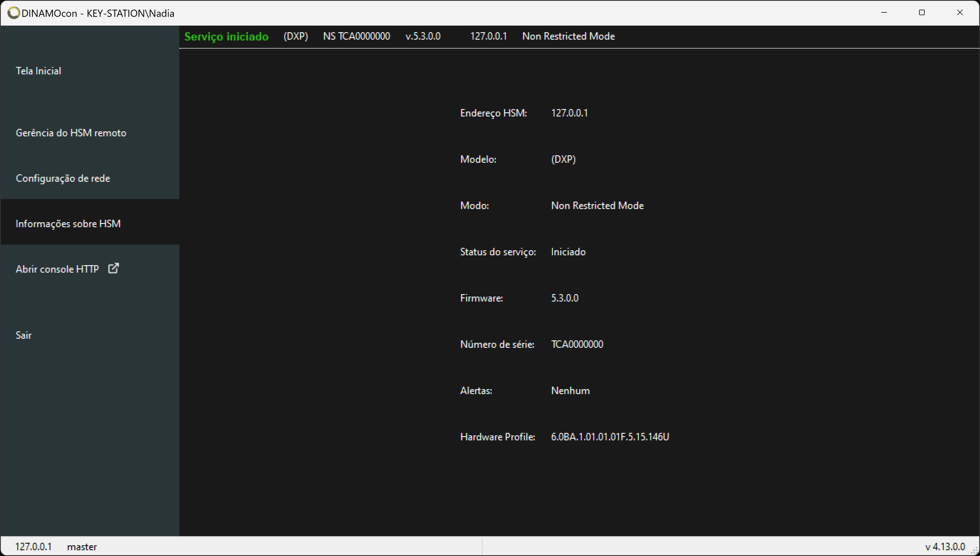Click the Endereço HSM value 127.0.0.1
Viewport: 980px width, 556px height.
(x=569, y=113)
